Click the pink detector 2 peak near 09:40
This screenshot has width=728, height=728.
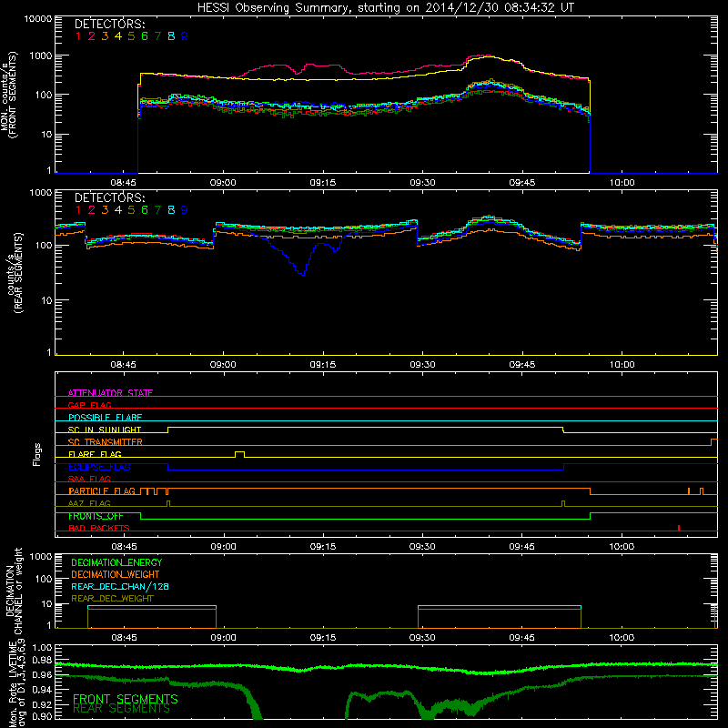pyautogui.click(x=483, y=56)
